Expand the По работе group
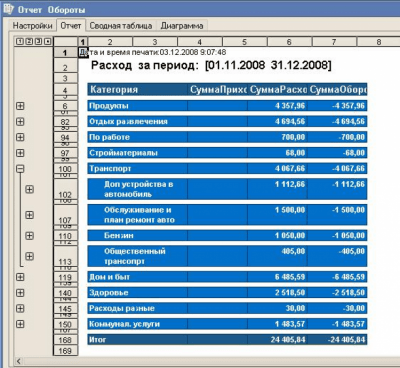Screen dimensions: 400x368 (x=20, y=137)
